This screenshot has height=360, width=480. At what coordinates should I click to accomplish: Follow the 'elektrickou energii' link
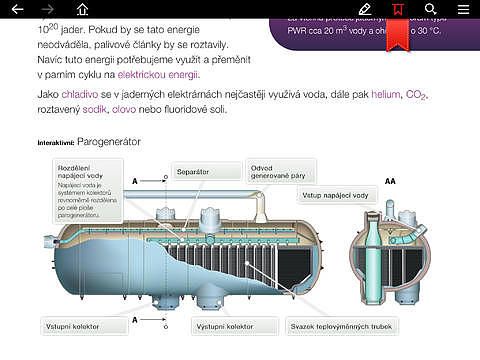pyautogui.click(x=159, y=75)
